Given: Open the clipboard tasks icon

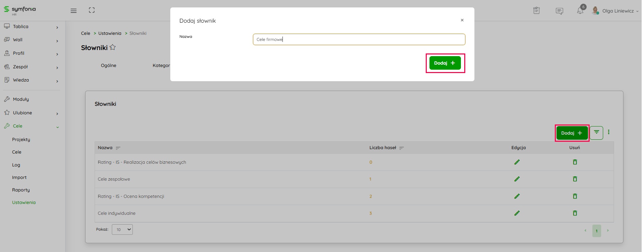Looking at the screenshot, I should pos(536,10).
